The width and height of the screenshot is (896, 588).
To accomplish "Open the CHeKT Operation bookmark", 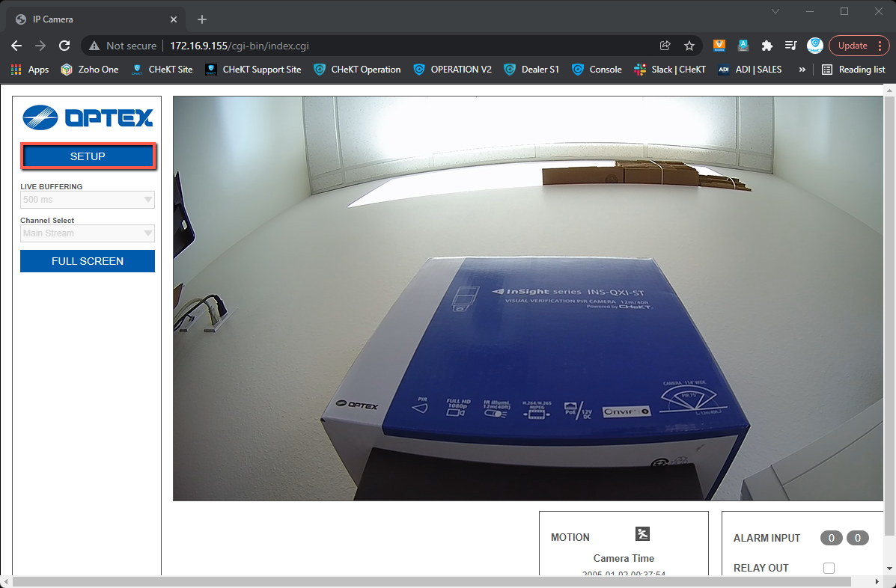I will click(357, 70).
